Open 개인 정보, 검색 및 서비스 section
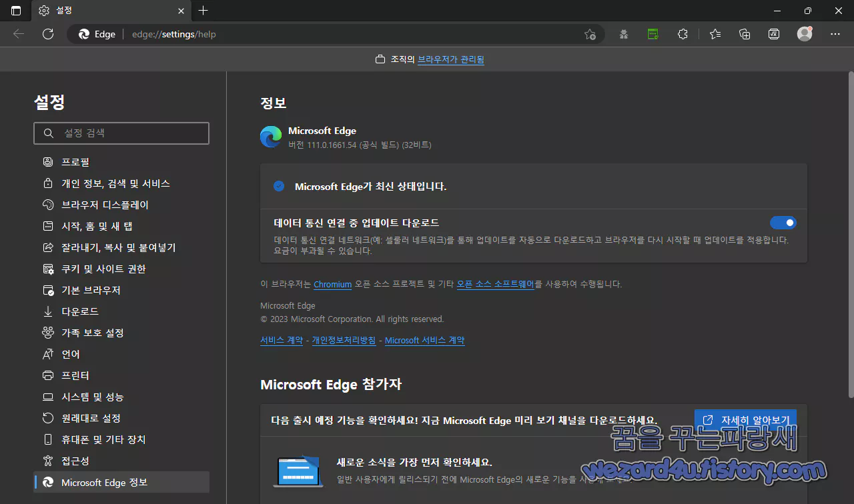Screen dimensions: 854x504 pos(121,183)
